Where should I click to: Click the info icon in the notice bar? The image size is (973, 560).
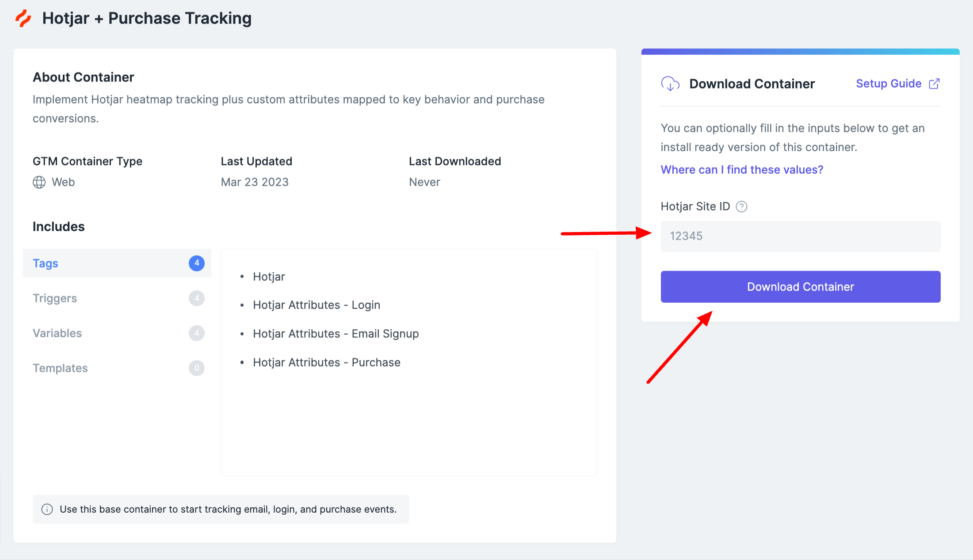pos(47,509)
